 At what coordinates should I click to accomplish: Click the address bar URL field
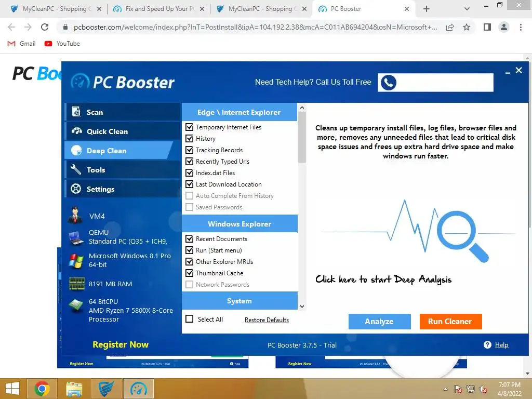click(255, 27)
